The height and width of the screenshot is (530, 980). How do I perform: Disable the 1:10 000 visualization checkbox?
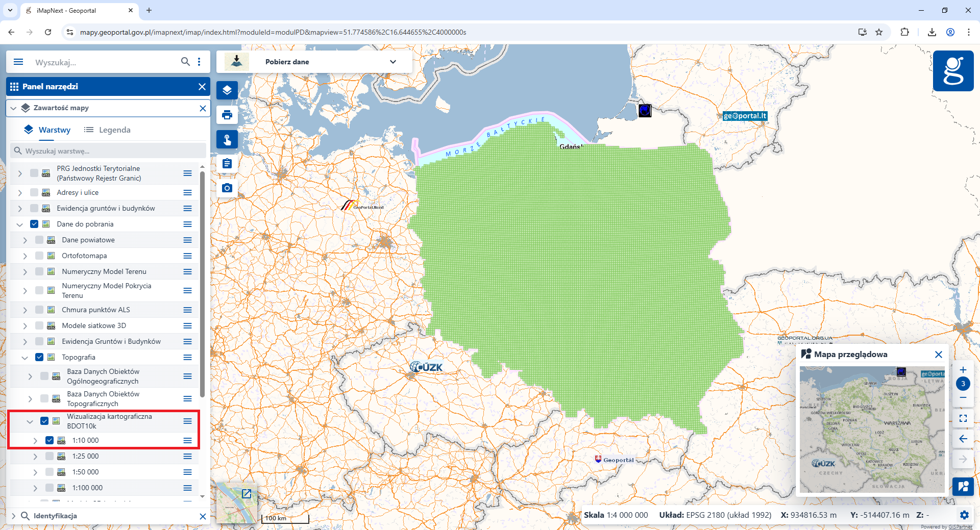point(50,440)
